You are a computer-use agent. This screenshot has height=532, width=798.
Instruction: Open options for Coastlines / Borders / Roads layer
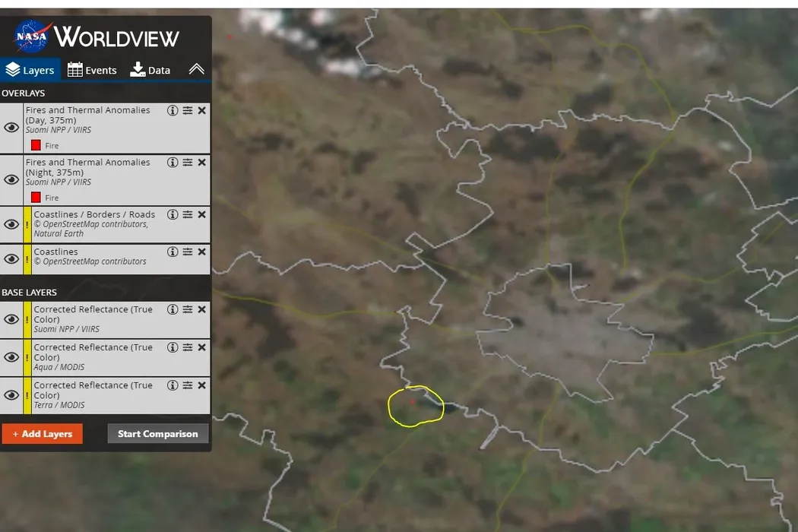187,215
